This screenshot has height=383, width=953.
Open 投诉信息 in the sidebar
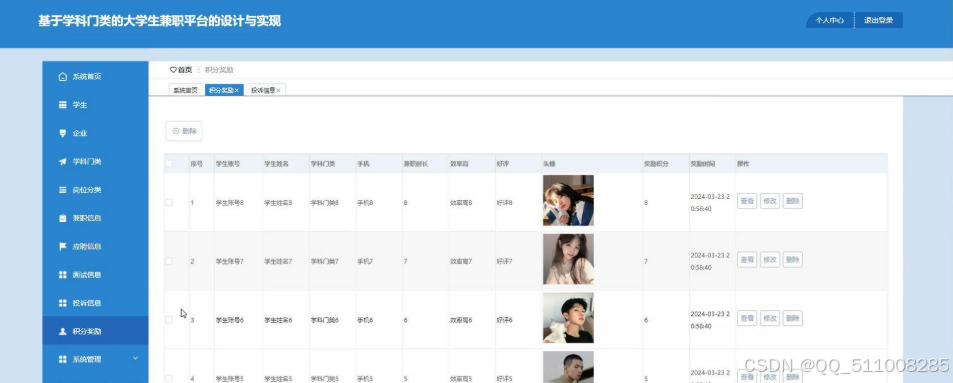(x=95, y=303)
